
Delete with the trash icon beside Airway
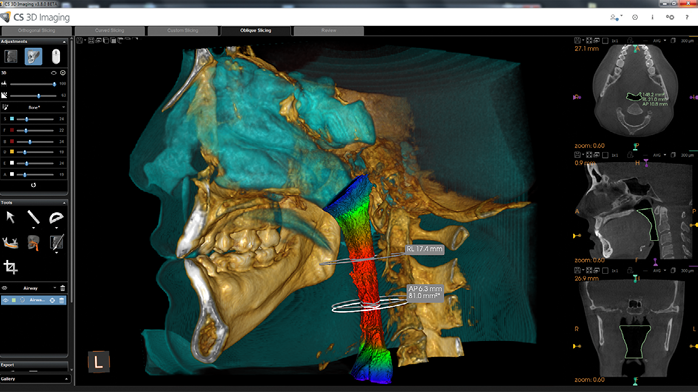coord(63,288)
